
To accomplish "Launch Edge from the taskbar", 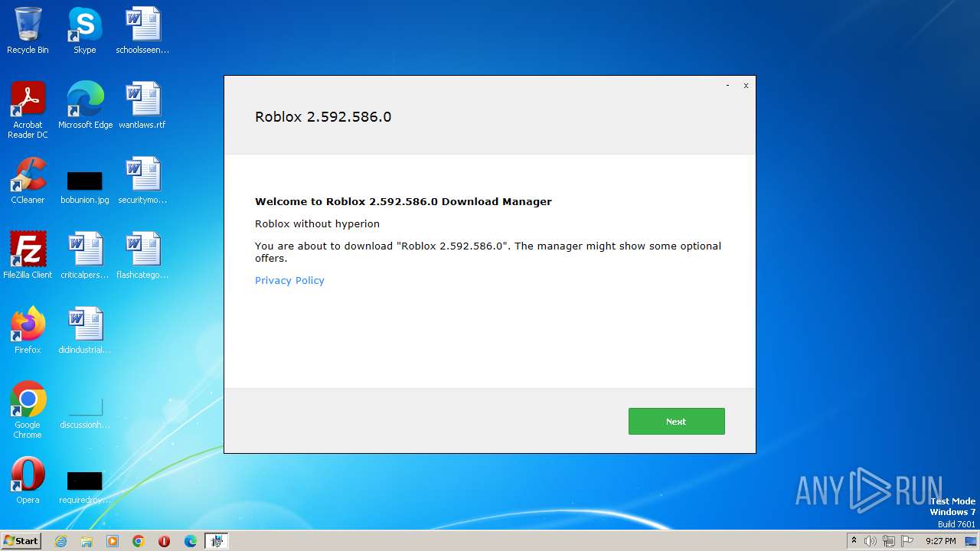I will tap(191, 541).
